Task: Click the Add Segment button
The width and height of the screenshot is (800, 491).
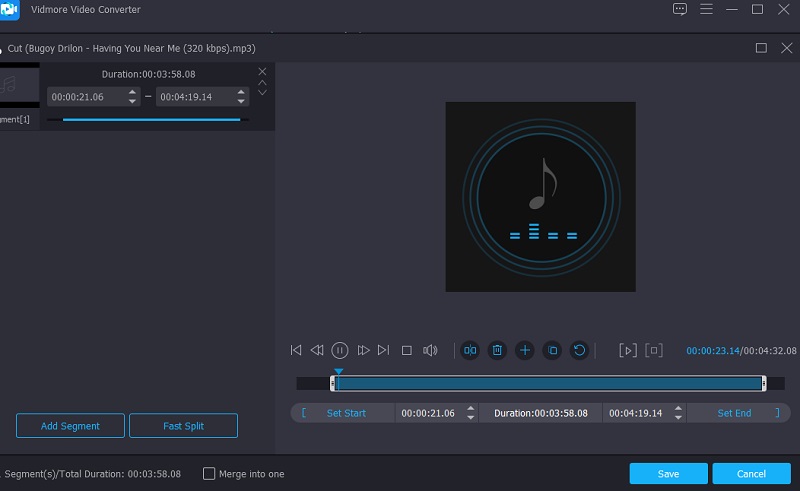Action: click(70, 426)
